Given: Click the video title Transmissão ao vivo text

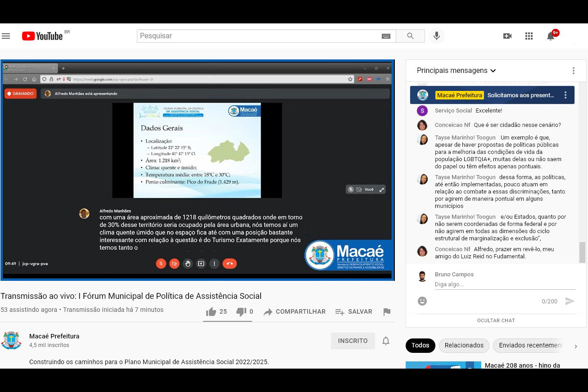Looking at the screenshot, I should [x=131, y=296].
